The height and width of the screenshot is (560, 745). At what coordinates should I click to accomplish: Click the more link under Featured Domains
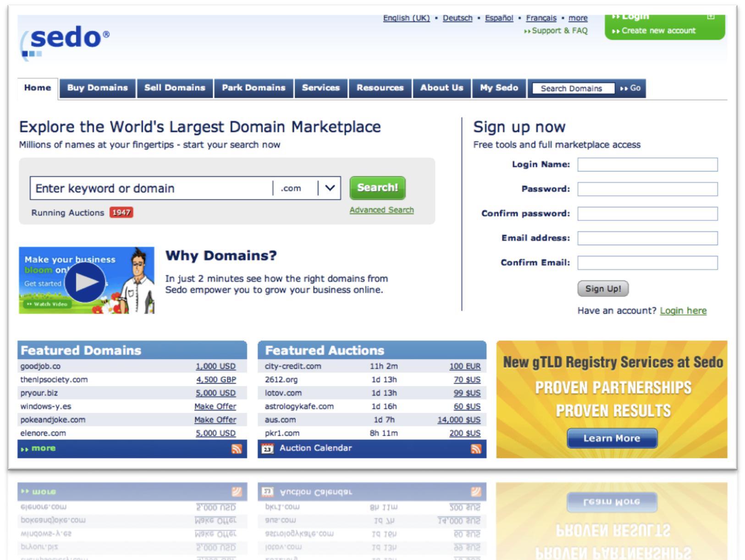[39, 449]
